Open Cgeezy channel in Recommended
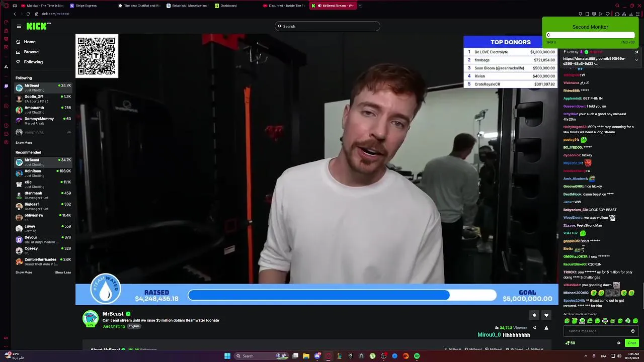644x362 pixels. [43, 250]
